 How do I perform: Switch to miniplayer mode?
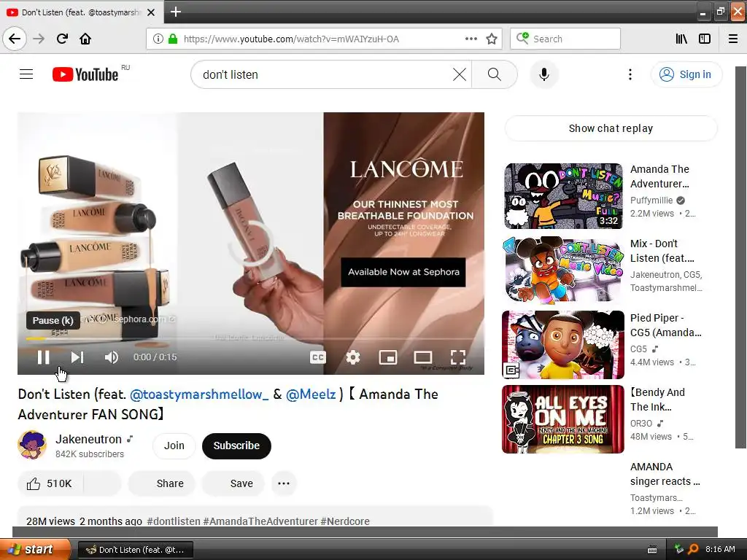tap(388, 357)
